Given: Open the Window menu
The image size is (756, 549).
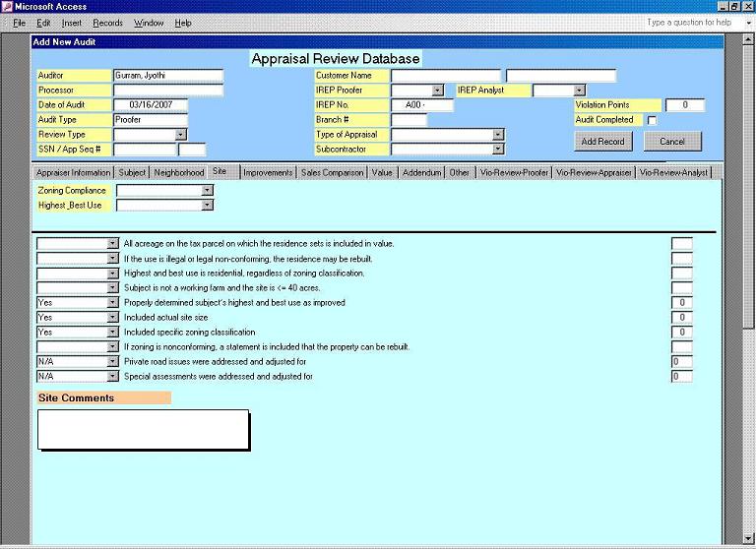Looking at the screenshot, I should click(x=149, y=23).
